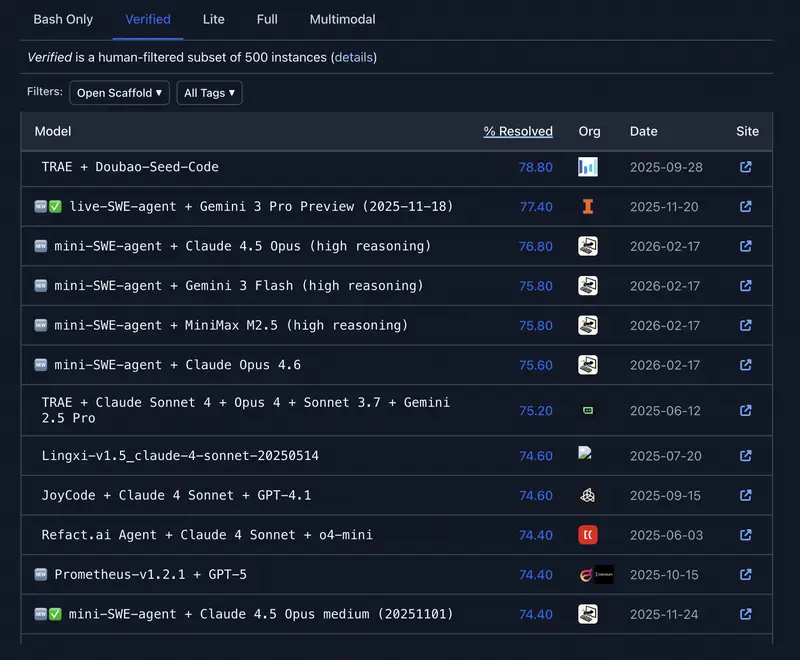This screenshot has width=800, height=660.
Task: Select the Lite tab
Action: pos(213,19)
